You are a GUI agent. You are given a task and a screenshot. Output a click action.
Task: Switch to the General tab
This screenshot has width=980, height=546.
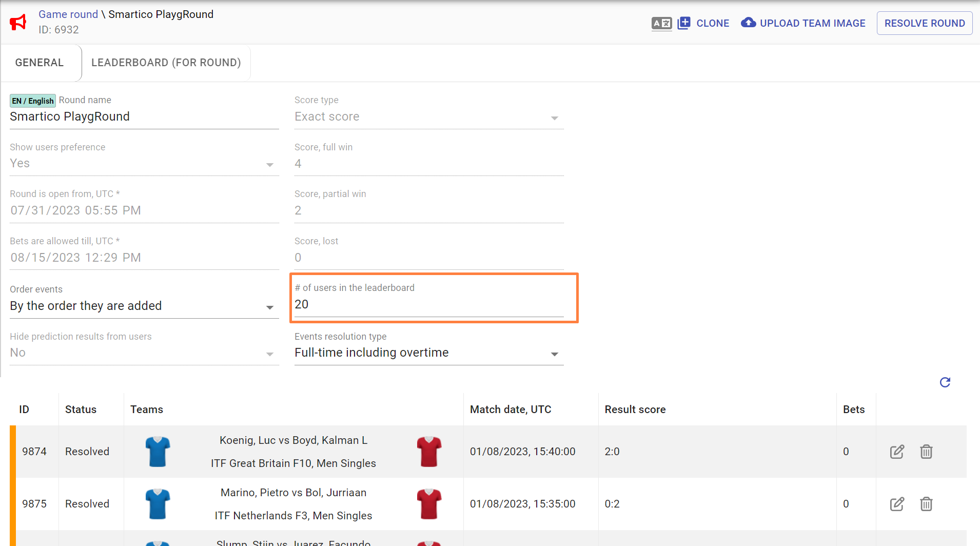tap(40, 63)
